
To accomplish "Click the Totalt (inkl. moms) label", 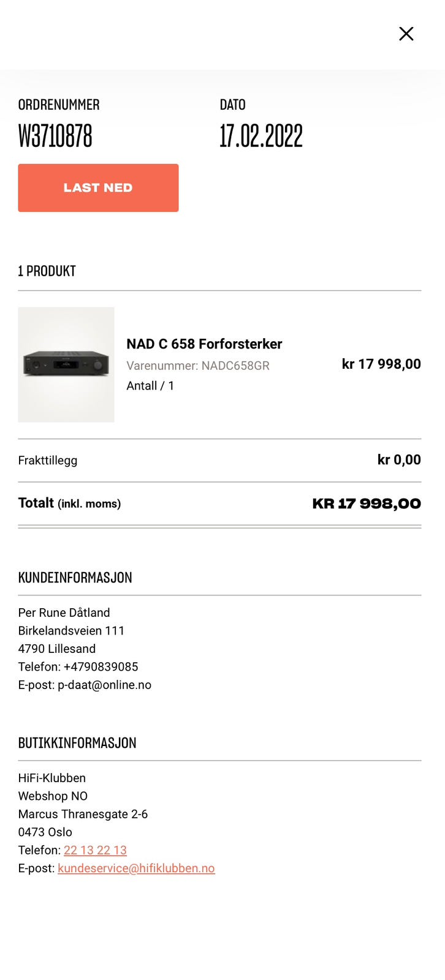I will [69, 503].
